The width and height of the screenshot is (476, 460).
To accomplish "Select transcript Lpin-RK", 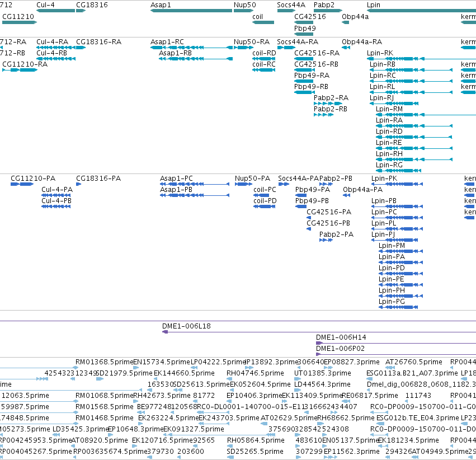I will [x=421, y=59].
